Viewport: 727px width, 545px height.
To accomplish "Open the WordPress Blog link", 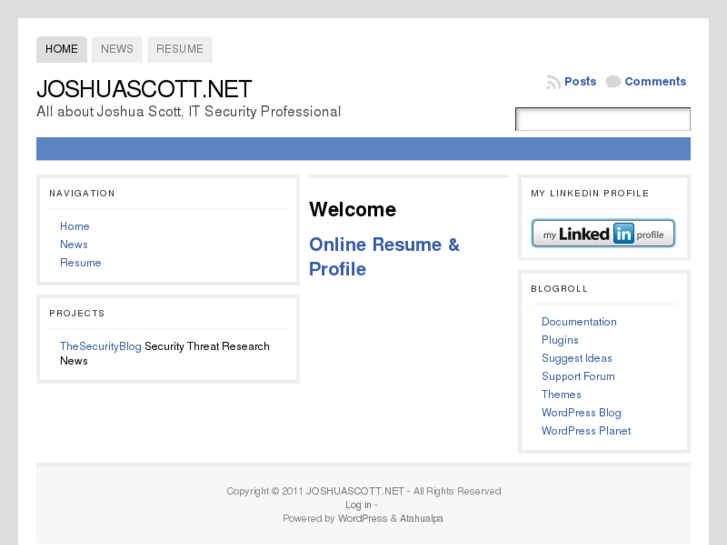I will pyautogui.click(x=581, y=412).
